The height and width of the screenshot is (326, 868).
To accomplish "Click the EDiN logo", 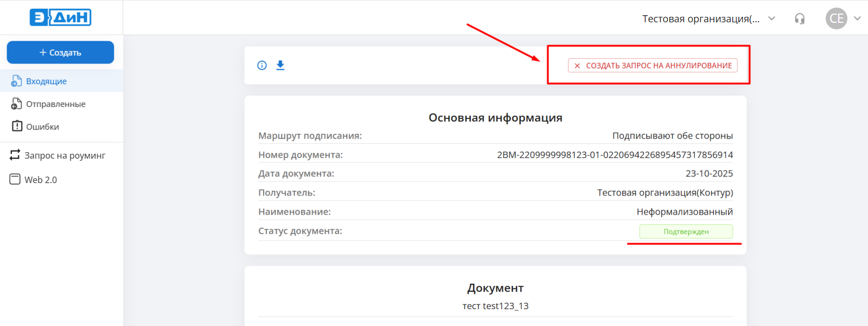I will (x=60, y=17).
